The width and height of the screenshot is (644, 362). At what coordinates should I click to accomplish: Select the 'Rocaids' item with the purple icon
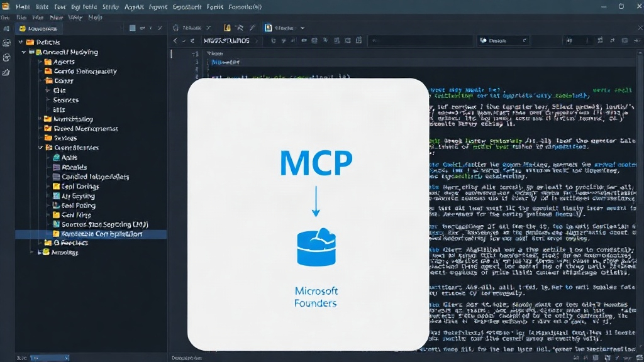click(x=70, y=167)
